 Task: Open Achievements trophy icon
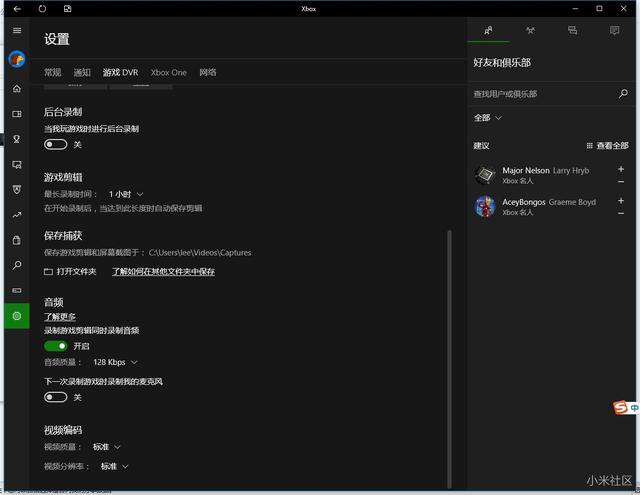17,139
